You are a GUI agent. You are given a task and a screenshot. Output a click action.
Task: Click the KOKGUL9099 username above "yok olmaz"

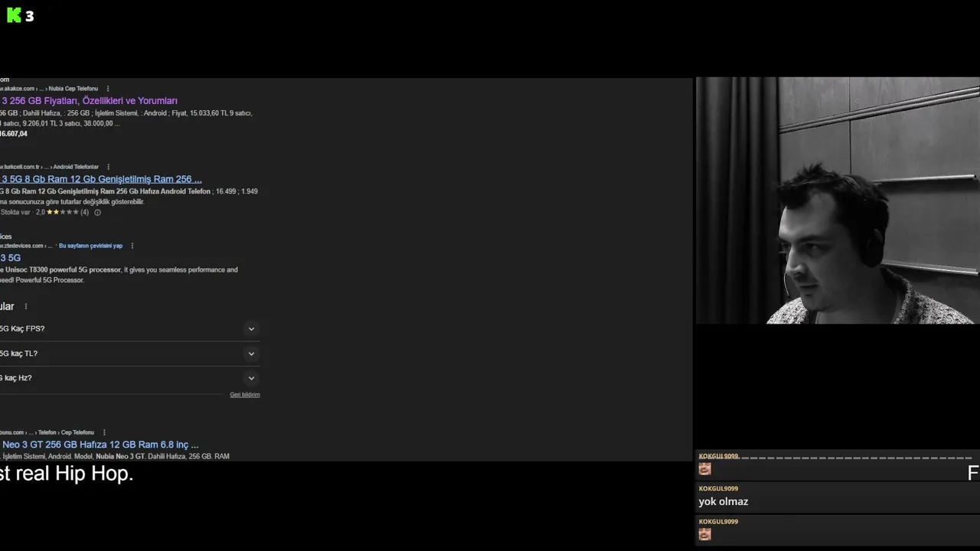point(718,488)
